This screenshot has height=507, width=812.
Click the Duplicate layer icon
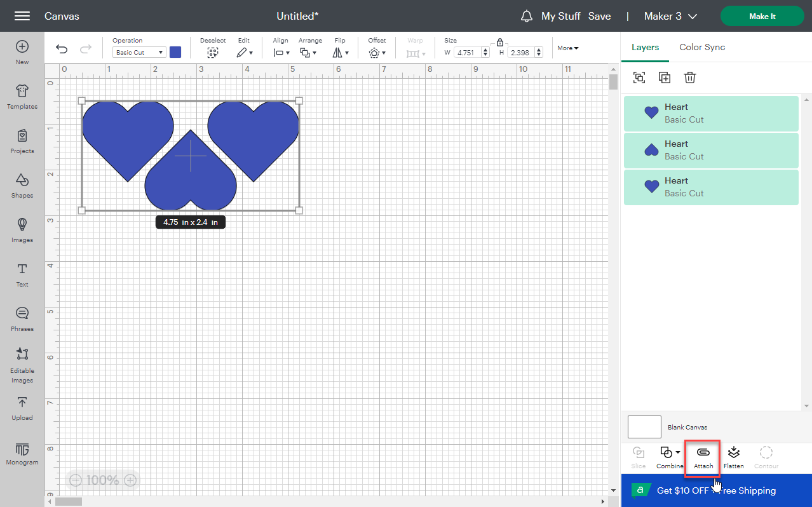665,78
